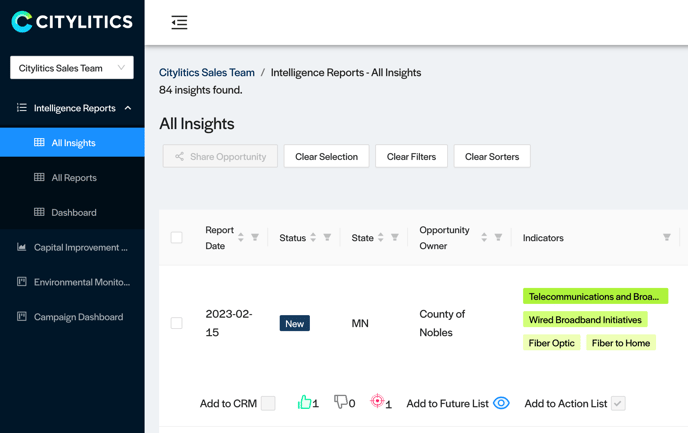688x433 pixels.
Task: Open the Report Date filter
Action: 255,237
